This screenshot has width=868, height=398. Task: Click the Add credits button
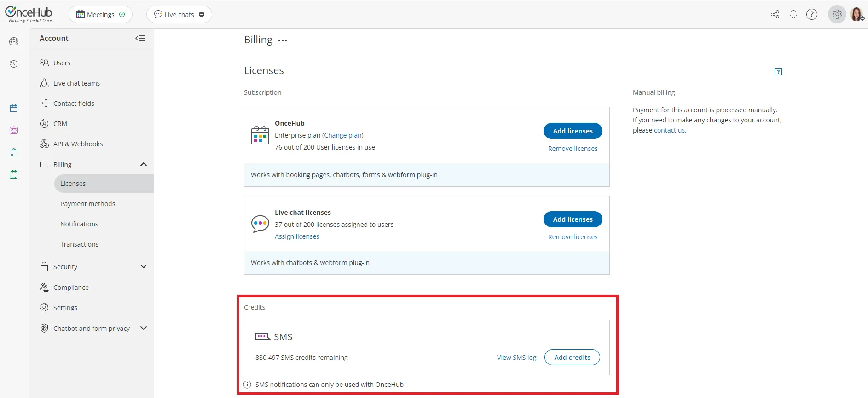coord(572,358)
